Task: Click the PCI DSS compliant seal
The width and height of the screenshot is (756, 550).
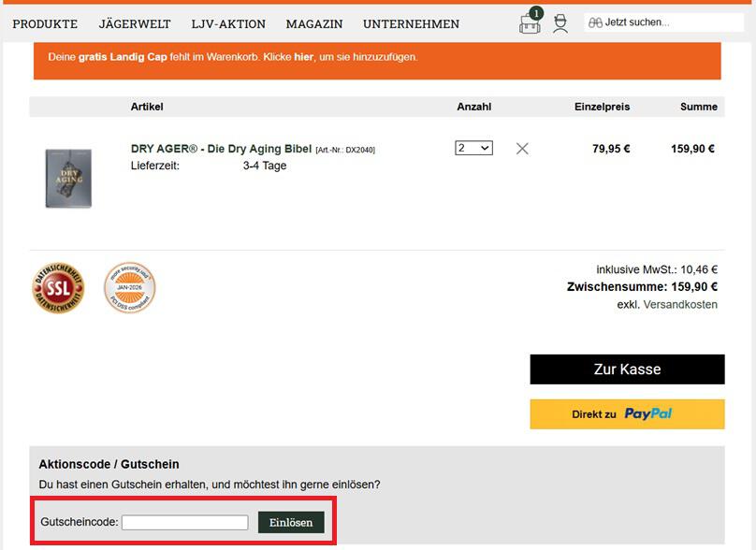Action: pos(130,288)
